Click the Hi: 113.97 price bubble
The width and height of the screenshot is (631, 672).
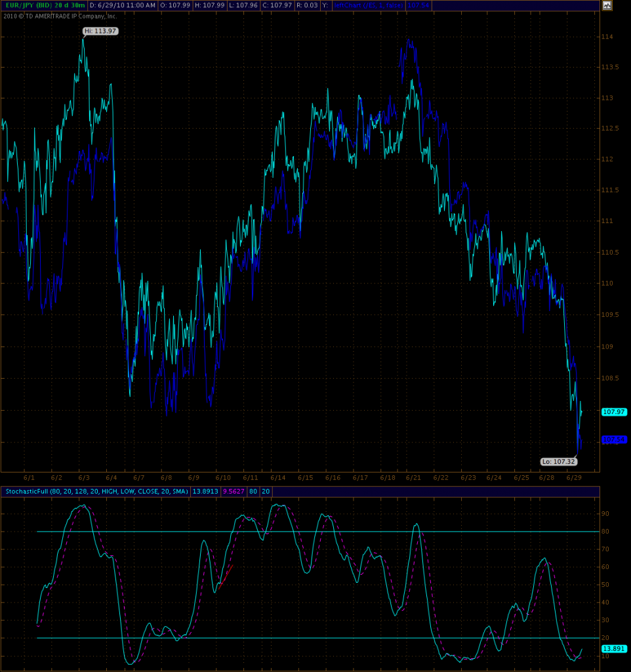[100, 31]
